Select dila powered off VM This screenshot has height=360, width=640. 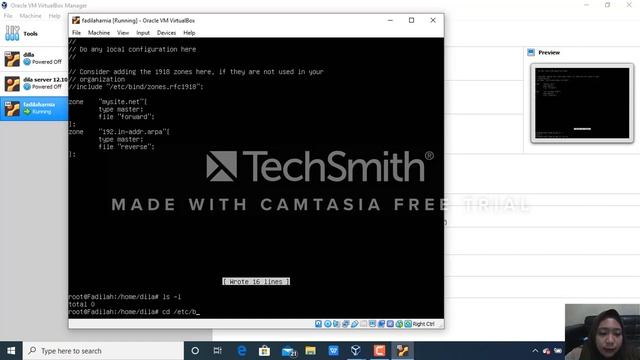(34, 58)
